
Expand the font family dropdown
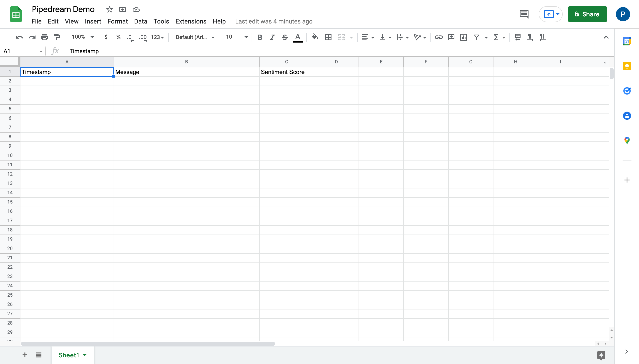pos(195,37)
